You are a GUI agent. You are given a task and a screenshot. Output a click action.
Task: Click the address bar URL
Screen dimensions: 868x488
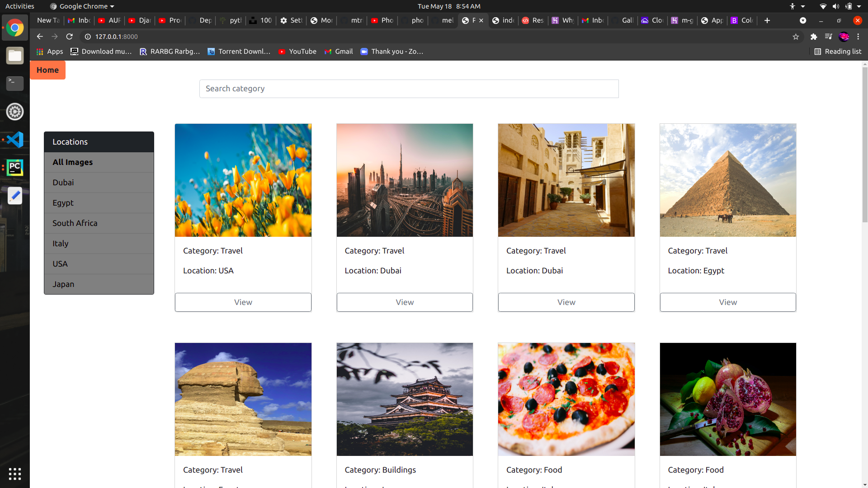[116, 37]
